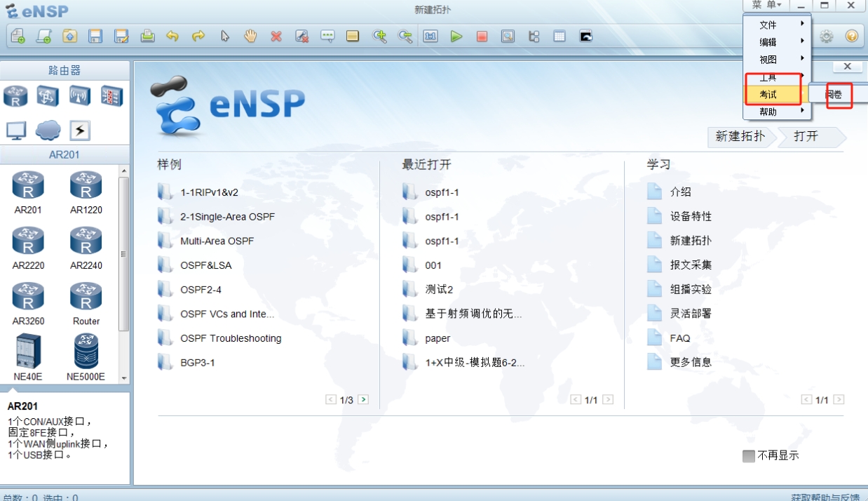
Task: Click the Zoom In magnifier icon
Action: [379, 36]
